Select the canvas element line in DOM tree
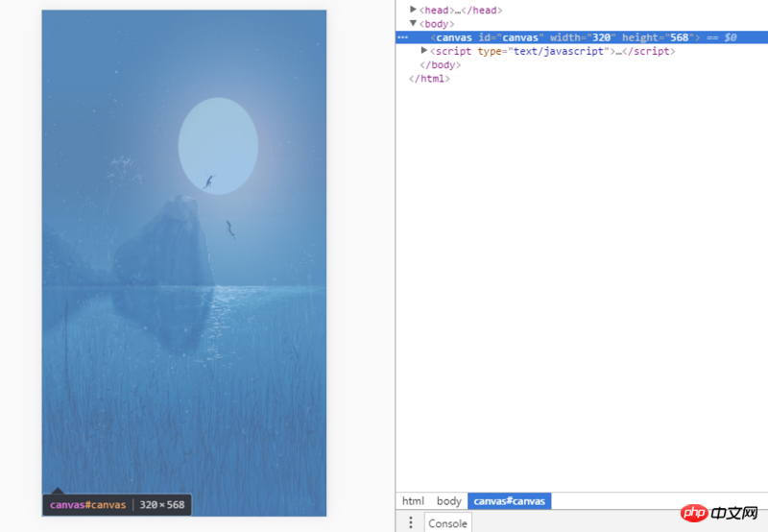The image size is (768, 532). click(582, 37)
